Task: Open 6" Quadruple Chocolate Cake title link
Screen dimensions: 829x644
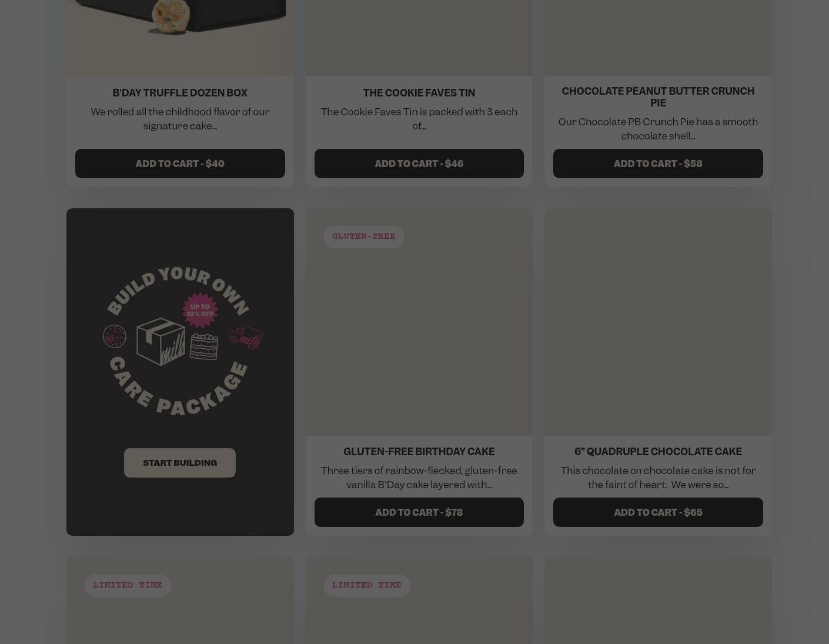Action: [x=658, y=452]
